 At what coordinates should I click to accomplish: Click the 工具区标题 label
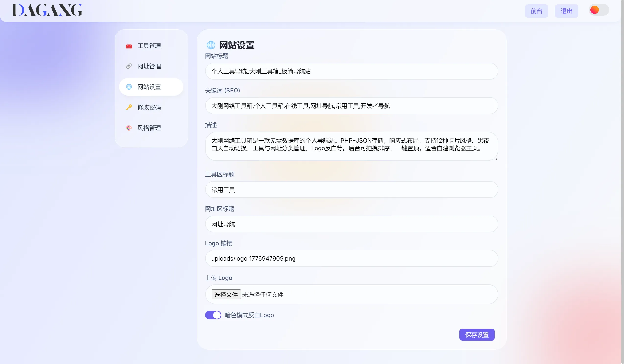click(220, 174)
